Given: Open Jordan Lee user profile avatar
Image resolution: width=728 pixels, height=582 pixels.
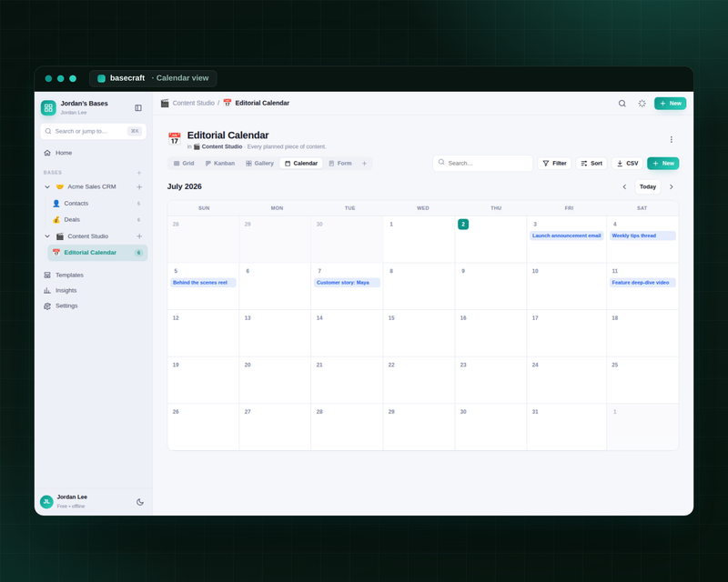Looking at the screenshot, I should pyautogui.click(x=46, y=502).
